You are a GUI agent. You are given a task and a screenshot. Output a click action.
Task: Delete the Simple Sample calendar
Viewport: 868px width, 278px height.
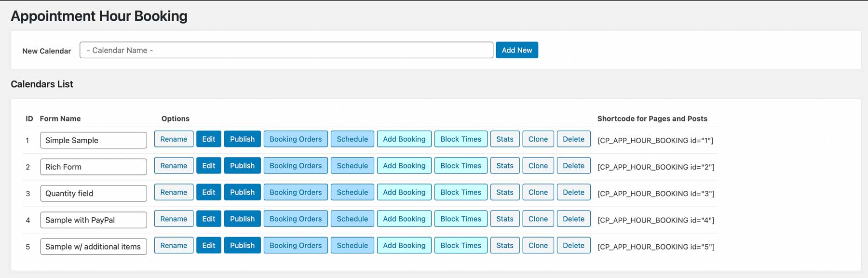click(573, 139)
